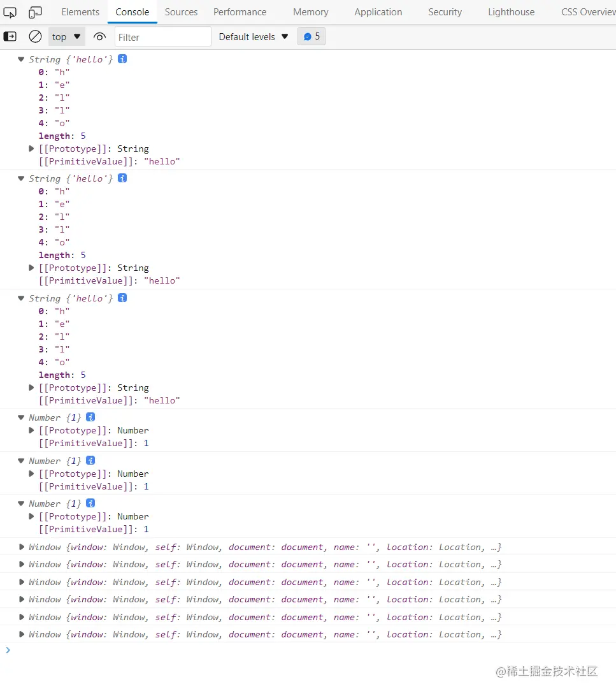Open the Elements tab
The height and width of the screenshot is (696, 616).
point(80,12)
